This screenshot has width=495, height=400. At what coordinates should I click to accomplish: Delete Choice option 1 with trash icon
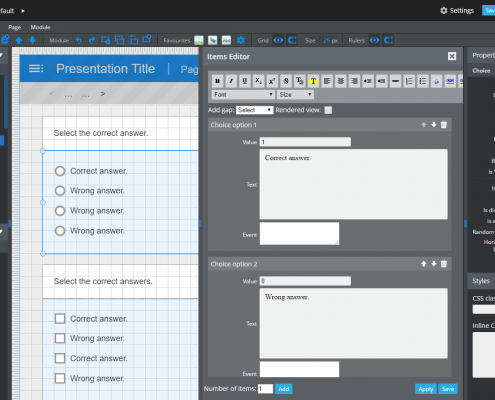pos(444,125)
